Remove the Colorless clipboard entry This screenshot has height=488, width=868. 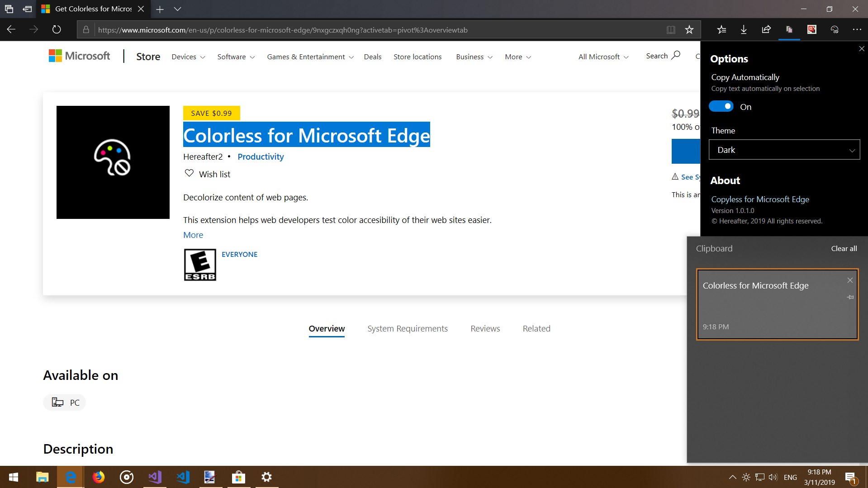850,280
